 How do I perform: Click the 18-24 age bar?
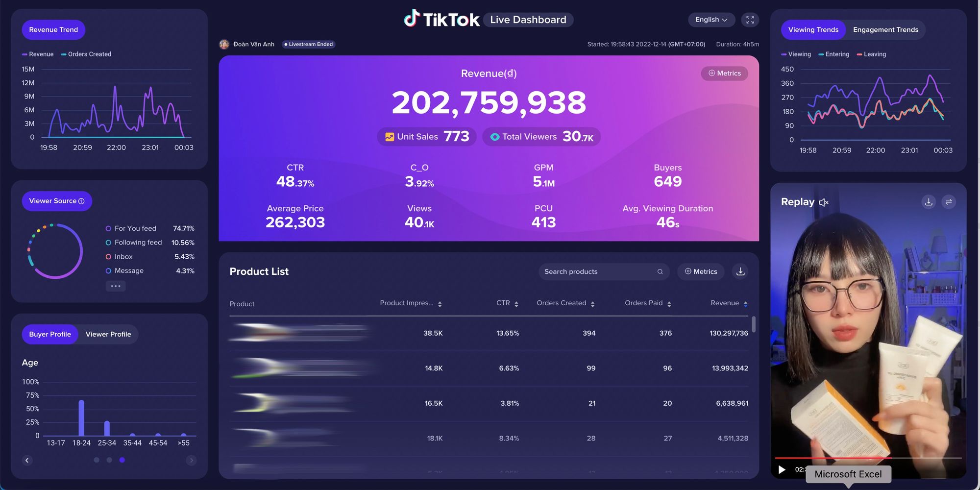81,418
